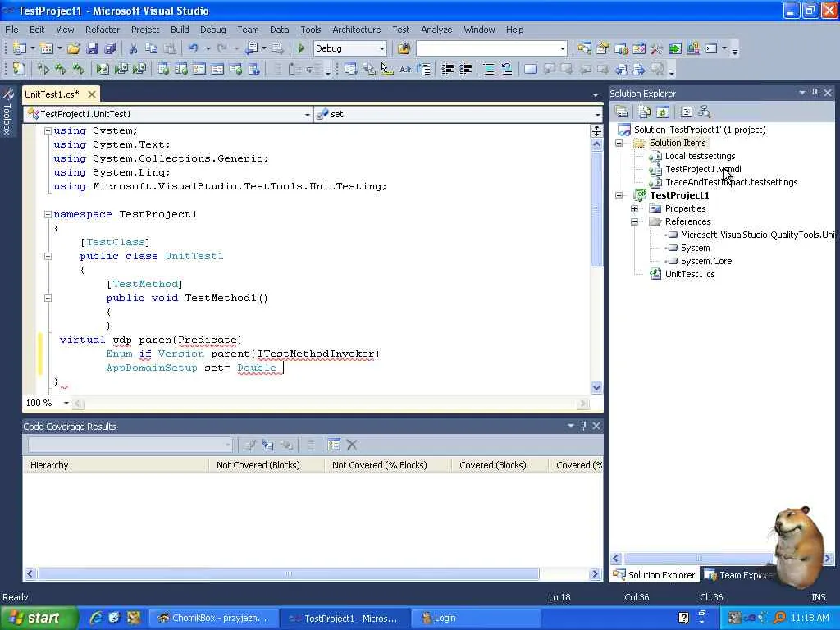
Task: Open the Solution Explorer toolbar icon
Action: point(584,48)
